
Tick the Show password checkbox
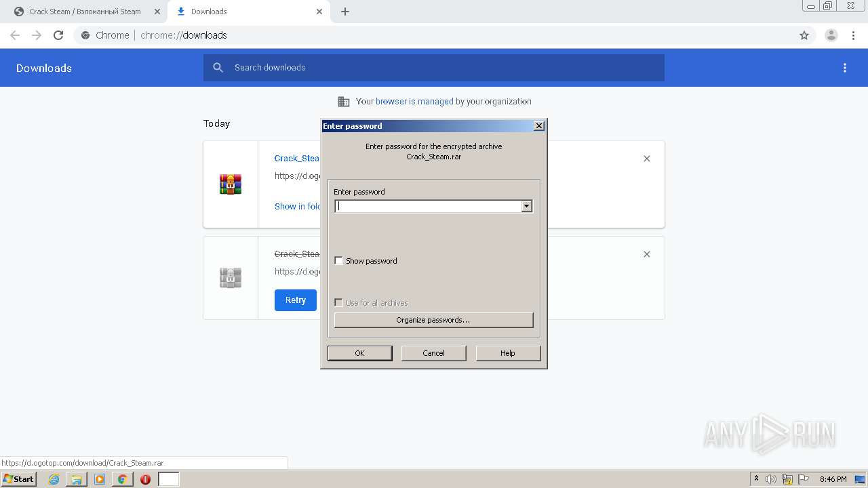click(x=338, y=261)
